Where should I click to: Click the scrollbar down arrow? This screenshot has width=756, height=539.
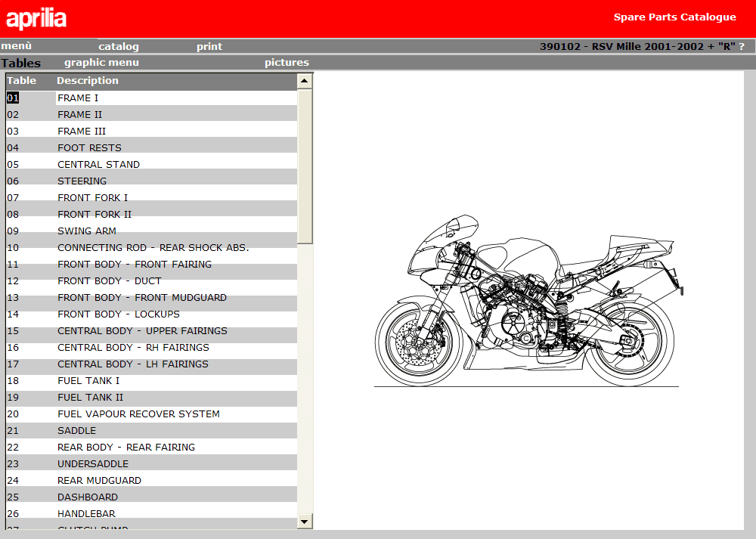point(304,521)
